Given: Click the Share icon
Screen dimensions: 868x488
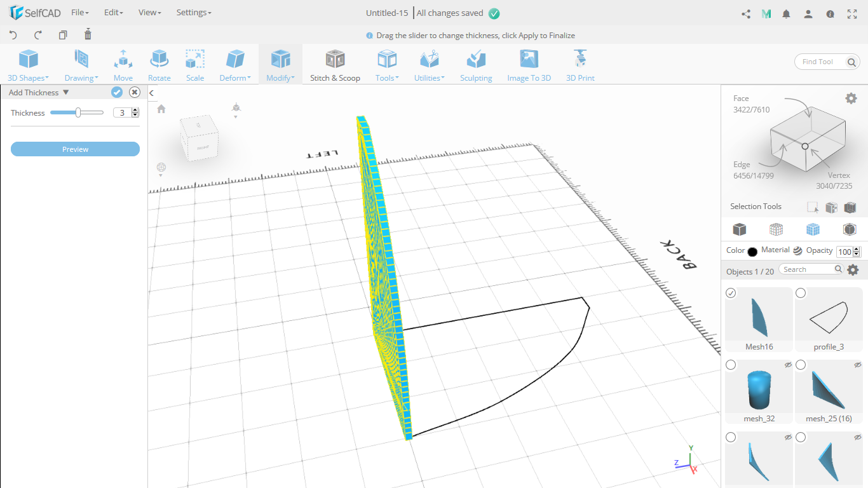Looking at the screenshot, I should (746, 13).
